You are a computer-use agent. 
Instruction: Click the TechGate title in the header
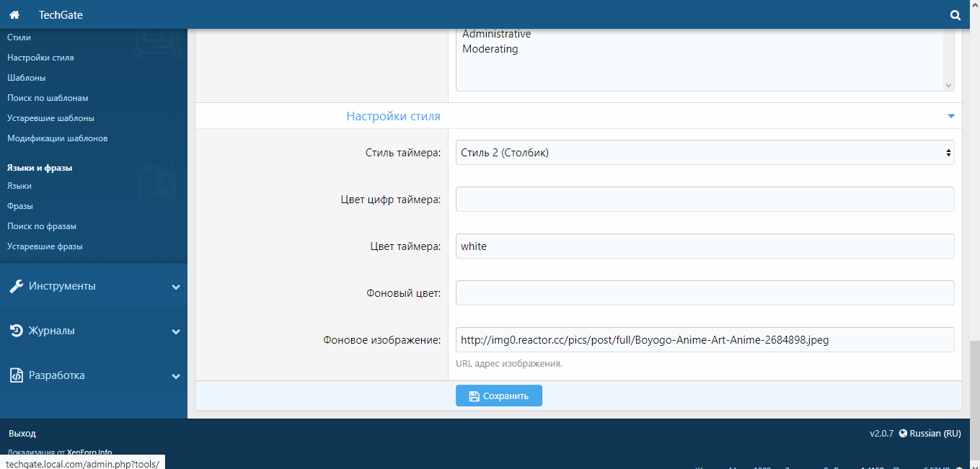[61, 14]
